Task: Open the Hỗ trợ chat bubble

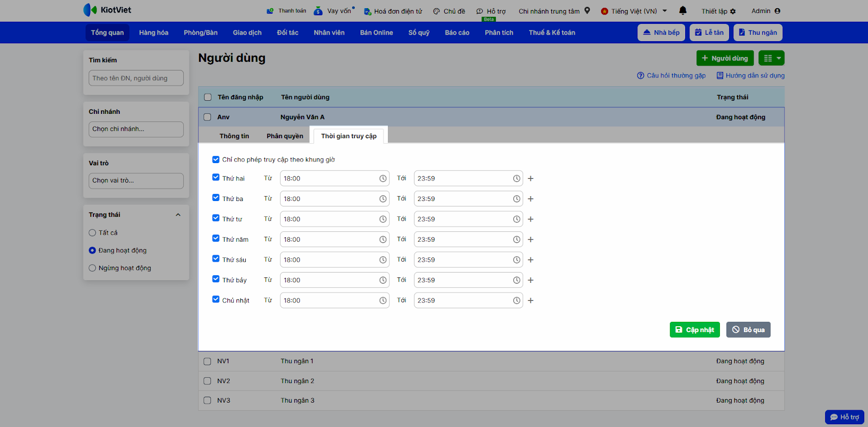Action: tap(844, 417)
